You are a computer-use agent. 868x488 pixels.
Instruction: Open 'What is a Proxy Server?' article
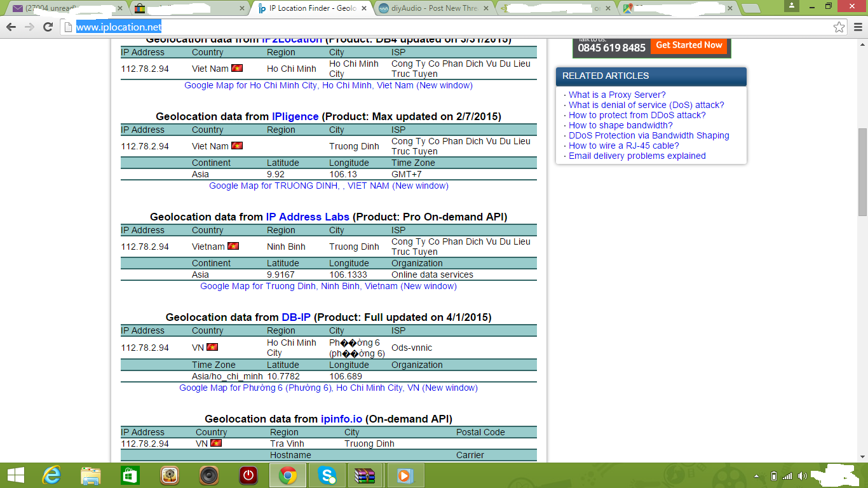pyautogui.click(x=617, y=95)
